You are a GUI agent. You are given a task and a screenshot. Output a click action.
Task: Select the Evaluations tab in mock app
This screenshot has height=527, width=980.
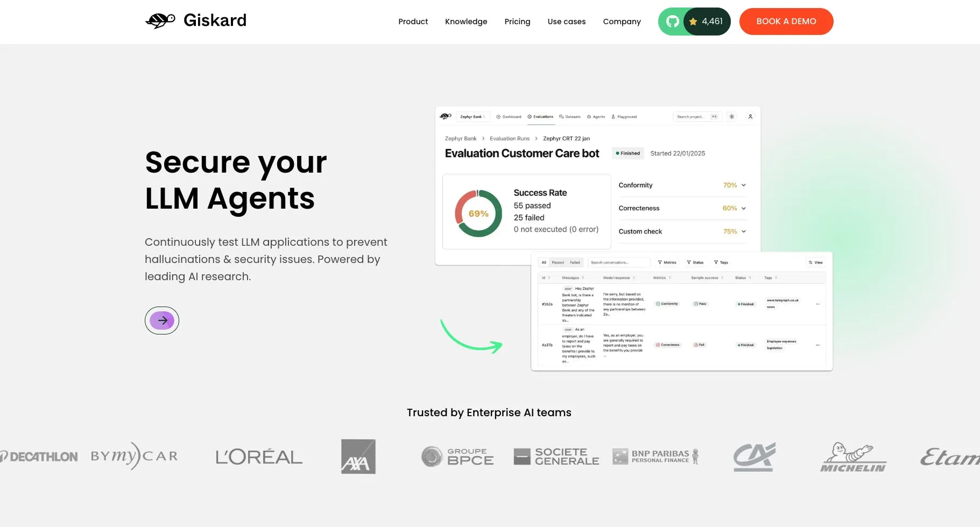[540, 117]
